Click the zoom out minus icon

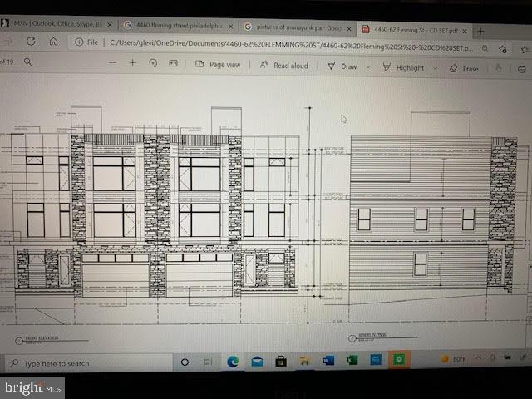click(112, 63)
